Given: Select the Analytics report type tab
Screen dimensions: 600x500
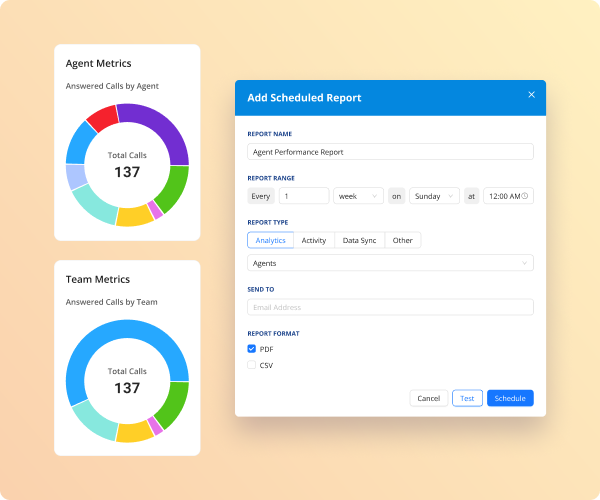Looking at the screenshot, I should pos(271,240).
